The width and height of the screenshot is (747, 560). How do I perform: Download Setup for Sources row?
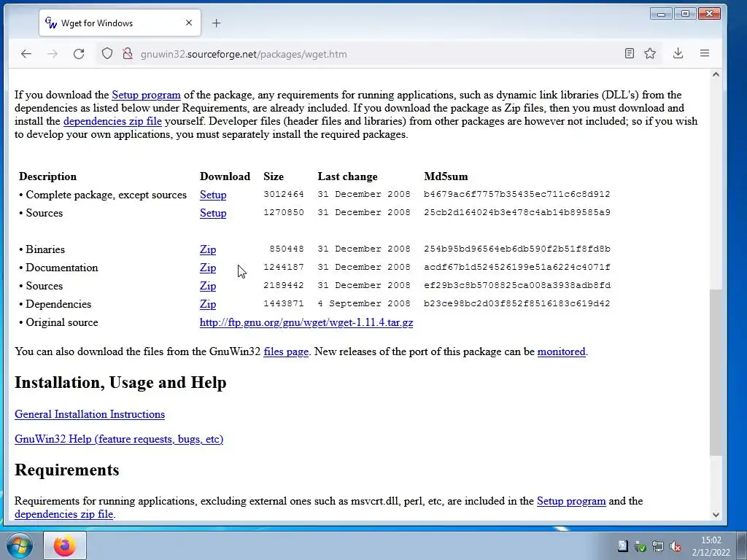pyautogui.click(x=213, y=213)
